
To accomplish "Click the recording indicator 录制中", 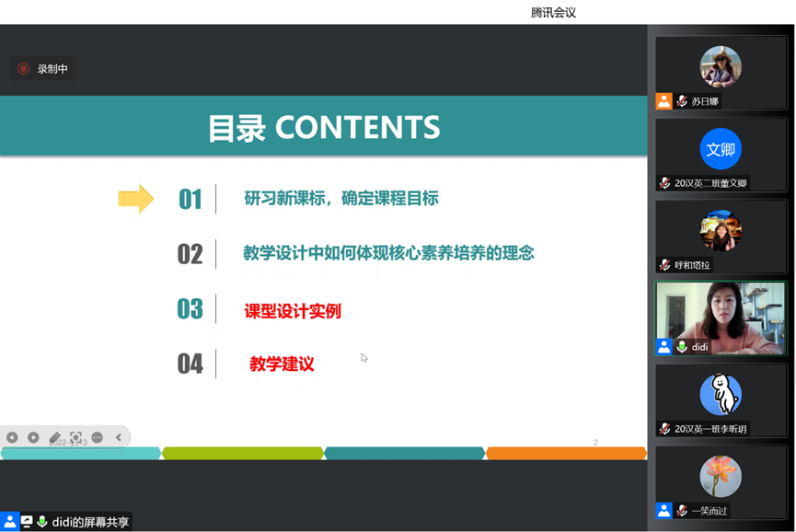I will coord(43,69).
